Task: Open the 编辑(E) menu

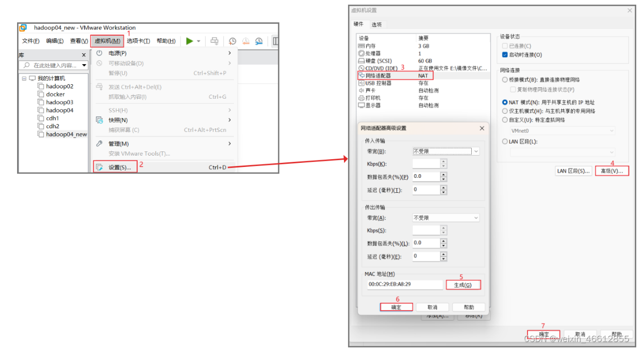Action: (55, 41)
